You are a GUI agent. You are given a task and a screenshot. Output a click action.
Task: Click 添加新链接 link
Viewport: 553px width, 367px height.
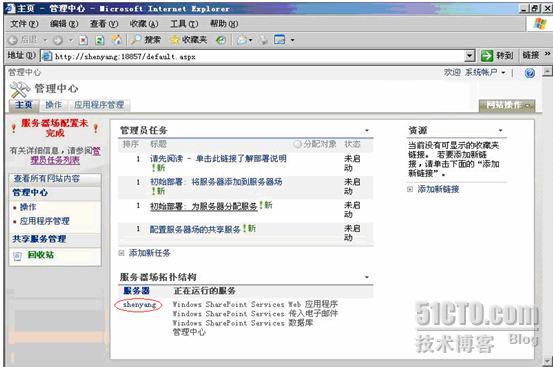pyautogui.click(x=438, y=189)
